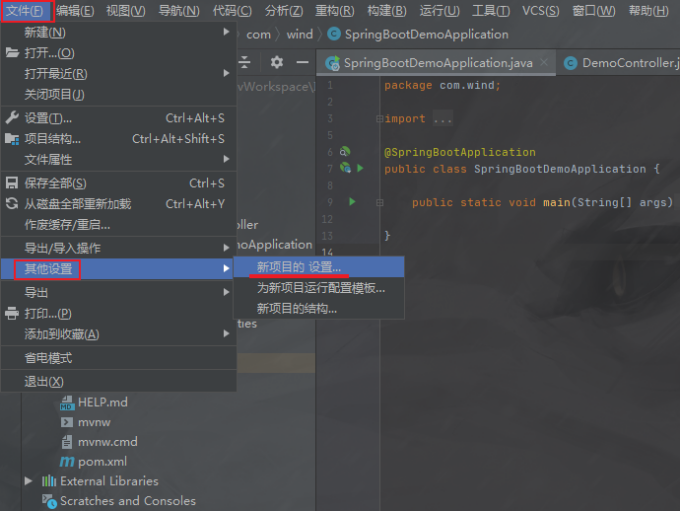Open 项目结构... menu entry

click(119, 139)
